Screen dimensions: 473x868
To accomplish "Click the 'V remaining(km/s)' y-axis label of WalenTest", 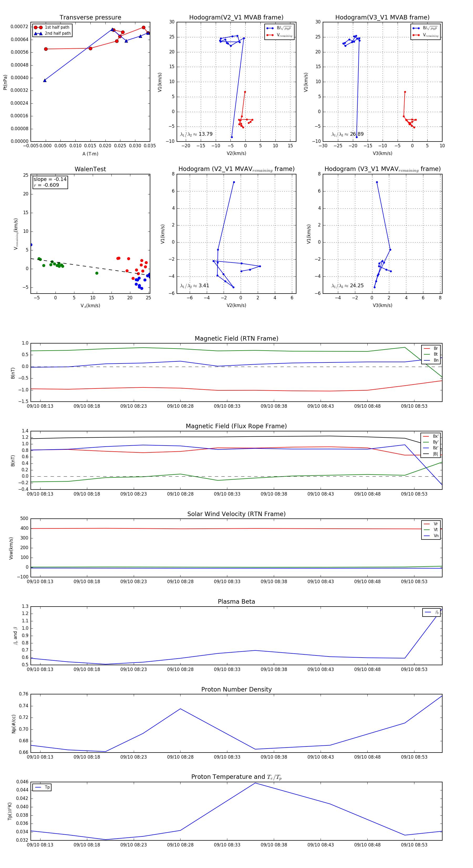I will [16, 234].
